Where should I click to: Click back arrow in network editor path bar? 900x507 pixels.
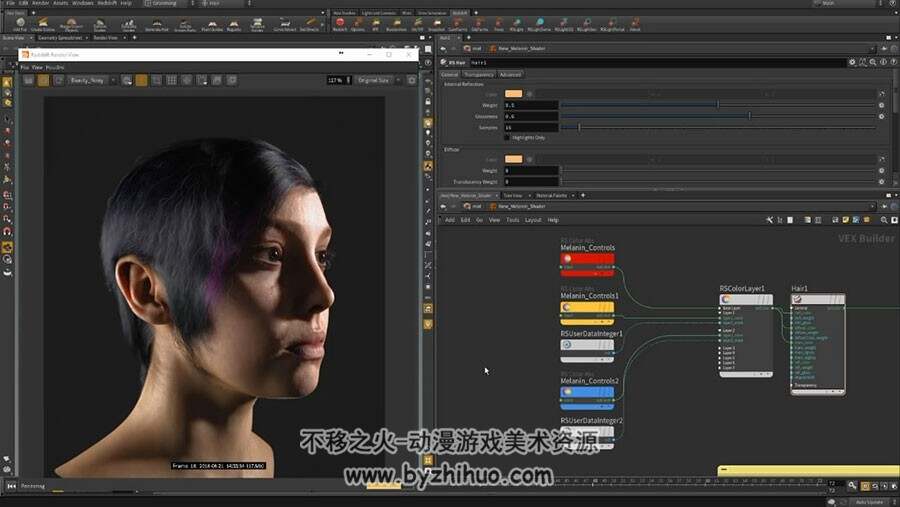443,206
